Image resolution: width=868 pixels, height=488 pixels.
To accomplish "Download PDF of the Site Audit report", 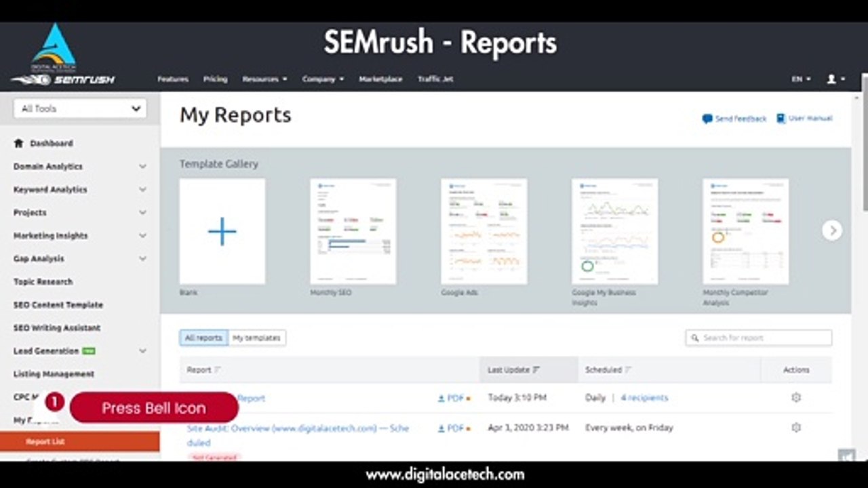I will (451, 428).
